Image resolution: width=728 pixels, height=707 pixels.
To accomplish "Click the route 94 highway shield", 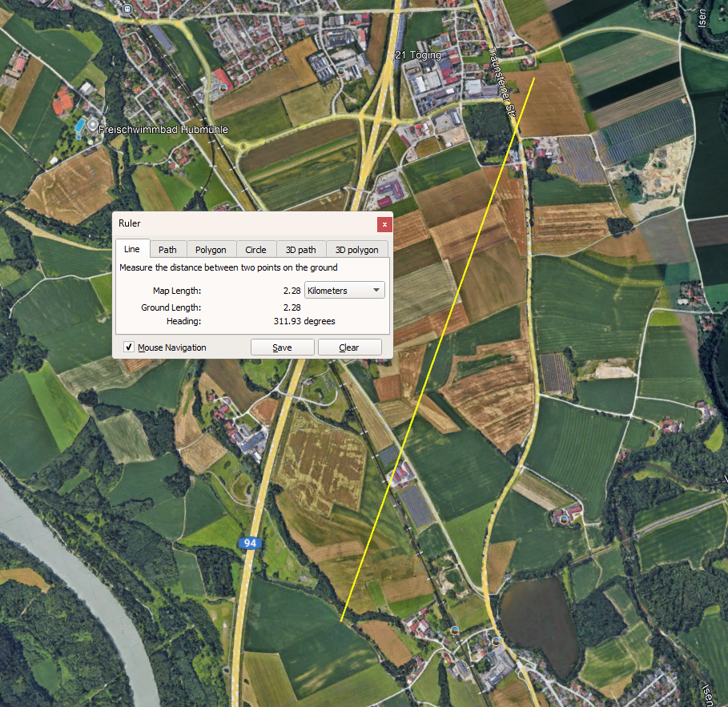I will coord(250,543).
